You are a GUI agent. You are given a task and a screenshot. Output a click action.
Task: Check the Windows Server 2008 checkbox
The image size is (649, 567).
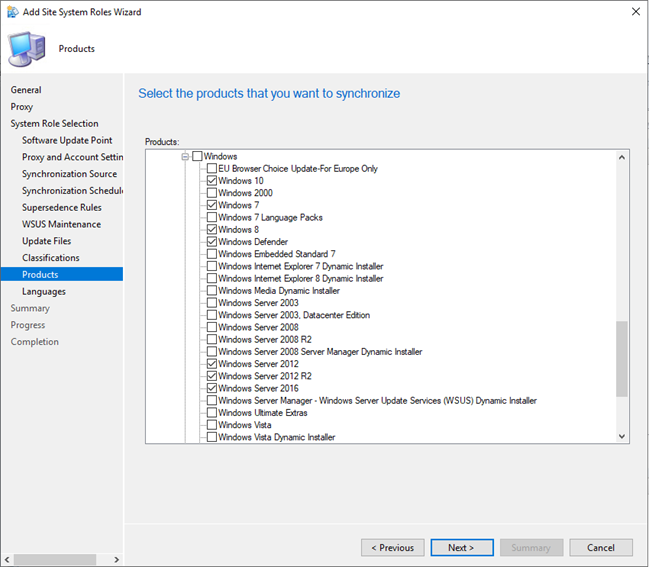(212, 327)
